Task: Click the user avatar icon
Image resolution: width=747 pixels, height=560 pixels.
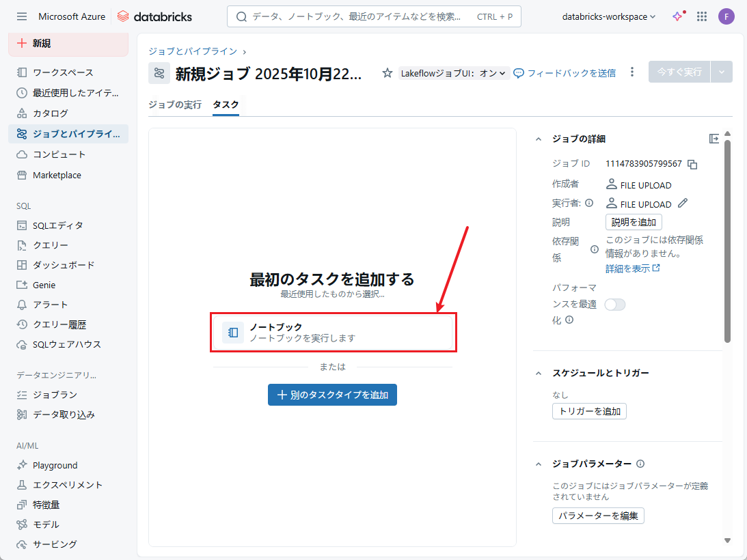Action: coord(726,16)
